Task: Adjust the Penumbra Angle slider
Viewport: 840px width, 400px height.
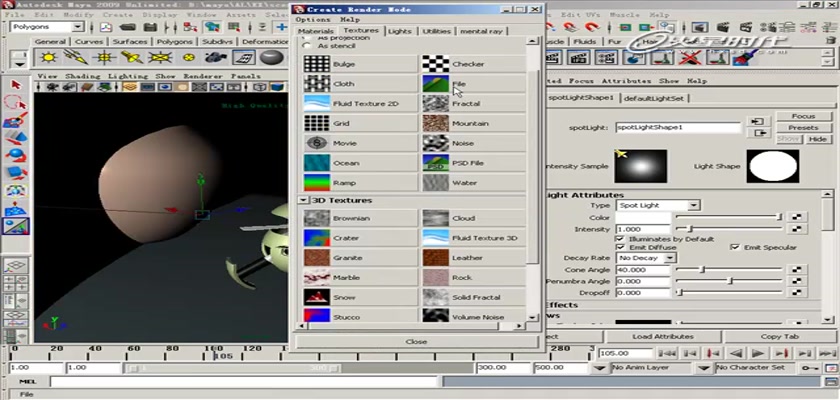Action: (x=729, y=282)
